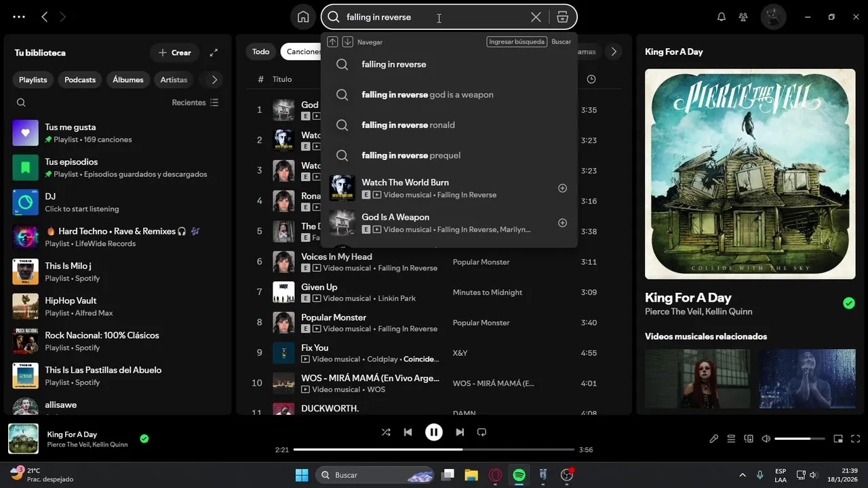Screen dimensions: 868x488
Task: Open the Recientes sort dropdown
Action: click(x=195, y=102)
